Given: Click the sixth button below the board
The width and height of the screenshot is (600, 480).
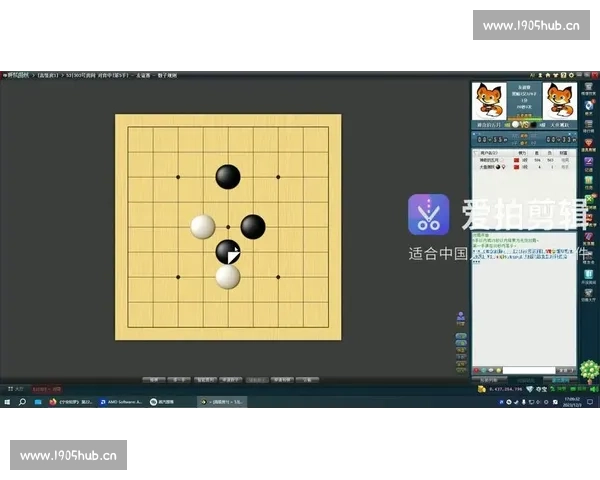Looking at the screenshot, I should [282, 380].
